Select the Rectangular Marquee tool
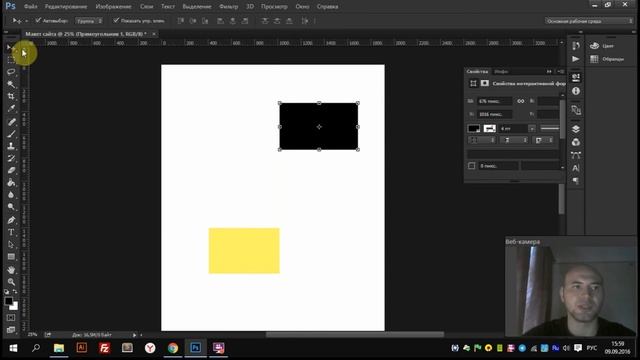 coord(11,60)
